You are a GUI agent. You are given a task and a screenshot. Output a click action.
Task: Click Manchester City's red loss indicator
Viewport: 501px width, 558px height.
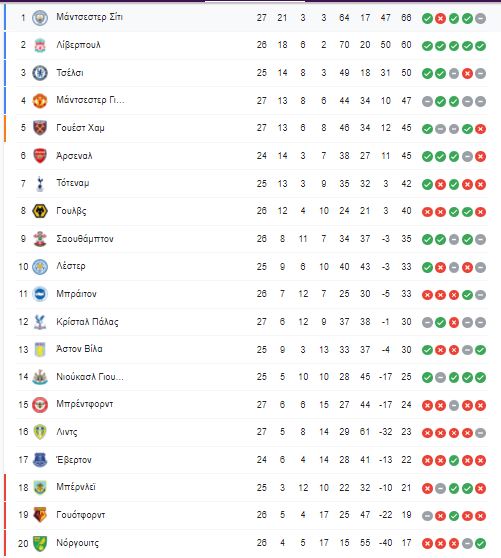[x=441, y=18]
